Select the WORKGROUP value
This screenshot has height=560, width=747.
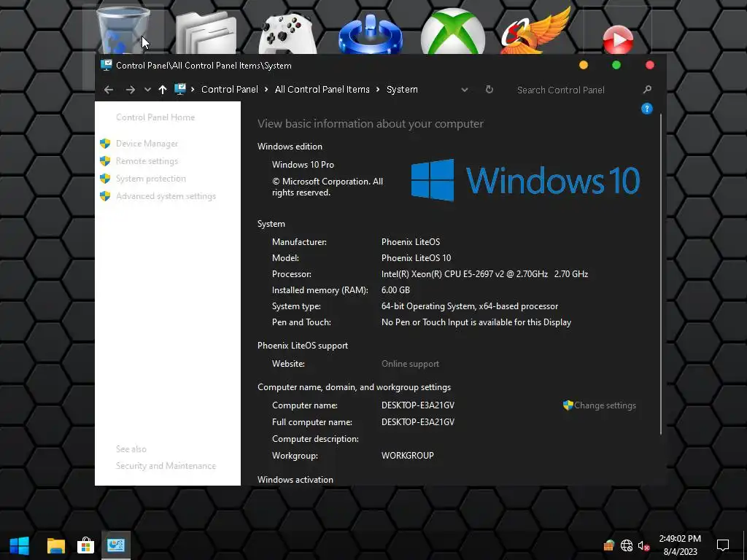[x=407, y=456]
